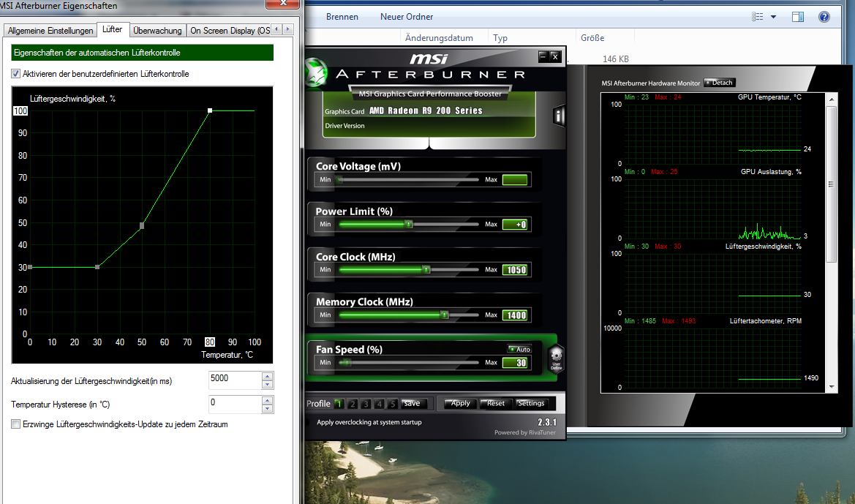Click the Afterburner dragon logo icon
This screenshot has width=855, height=504.
pyautogui.click(x=315, y=74)
